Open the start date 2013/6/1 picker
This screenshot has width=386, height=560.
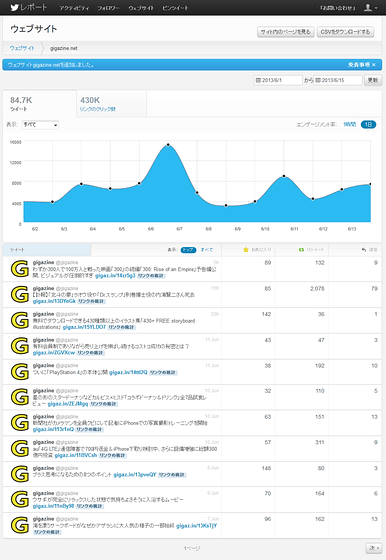(278, 80)
